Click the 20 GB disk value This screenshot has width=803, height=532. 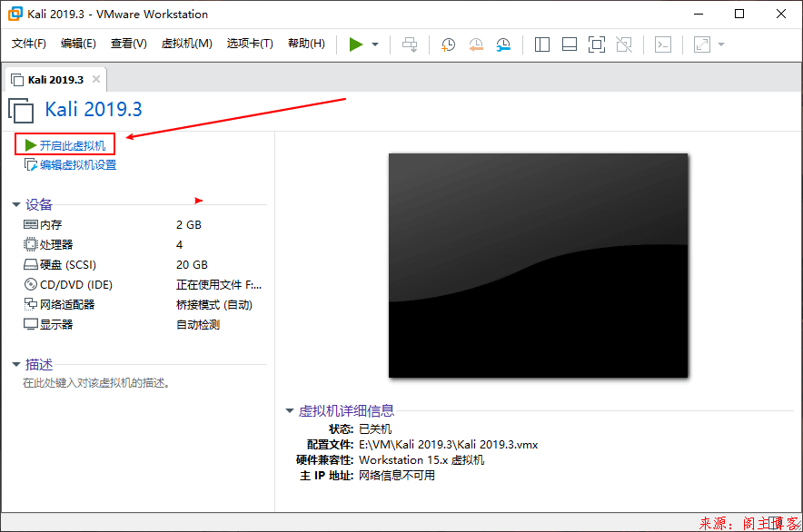point(192,265)
